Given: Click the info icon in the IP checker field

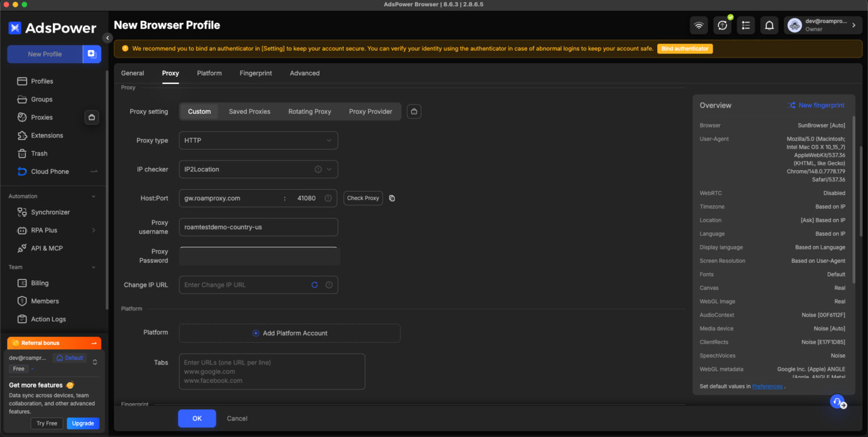Looking at the screenshot, I should click(318, 169).
